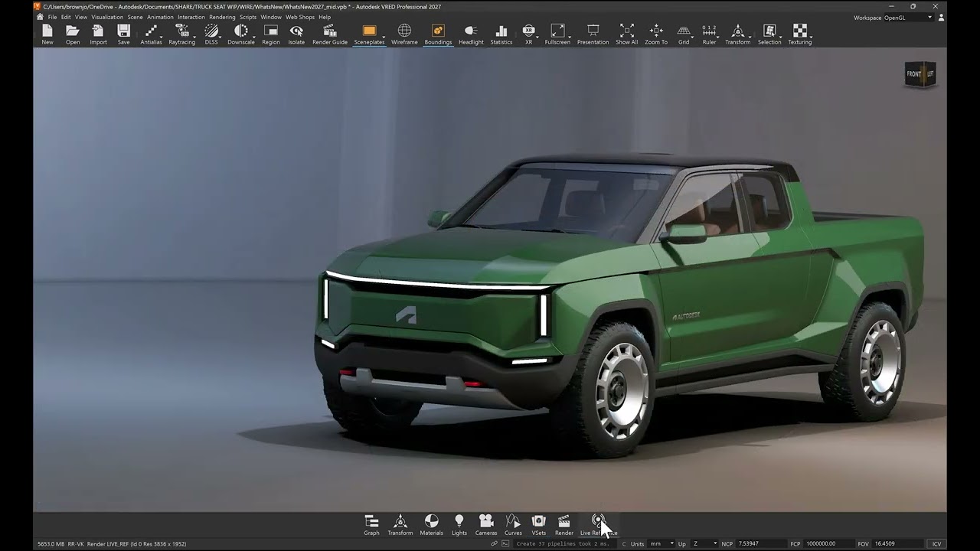Click the Isolate eye icon
This screenshot has width=980, height=551.
pyautogui.click(x=296, y=34)
